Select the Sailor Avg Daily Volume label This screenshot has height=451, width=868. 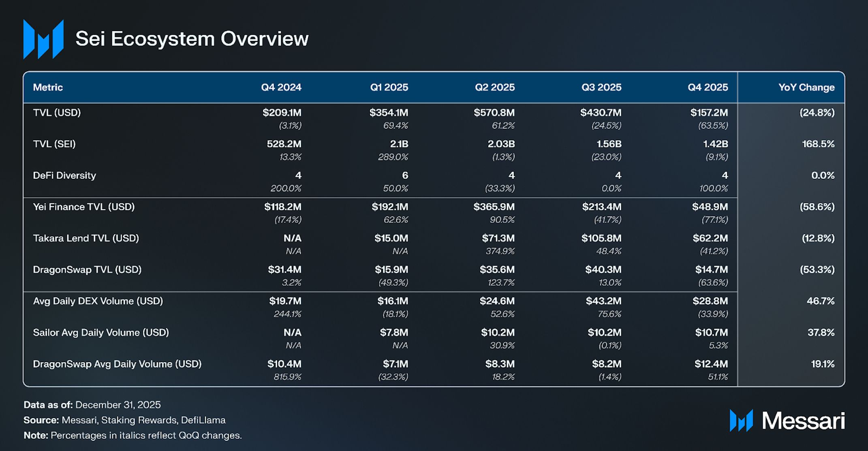tap(101, 333)
